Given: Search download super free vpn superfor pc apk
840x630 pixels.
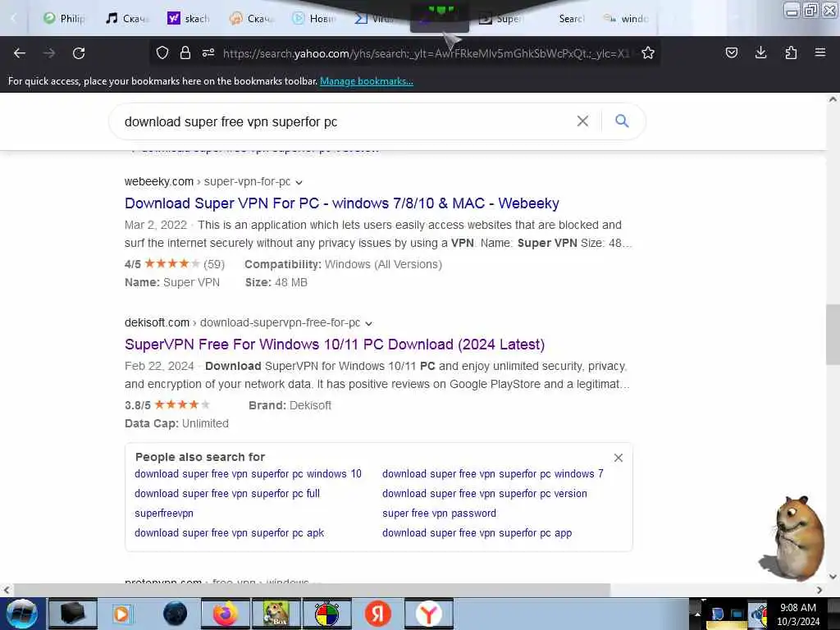Looking at the screenshot, I should coord(230,533).
